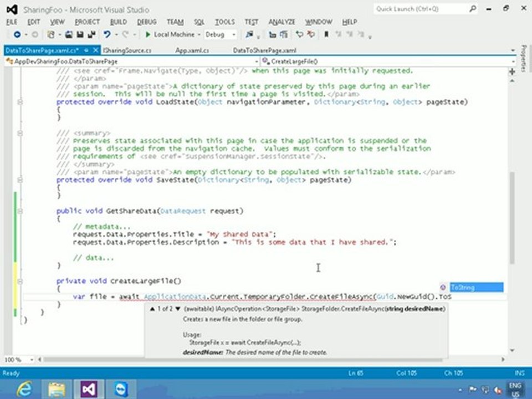Open the Properties side panel tab

tap(524, 58)
